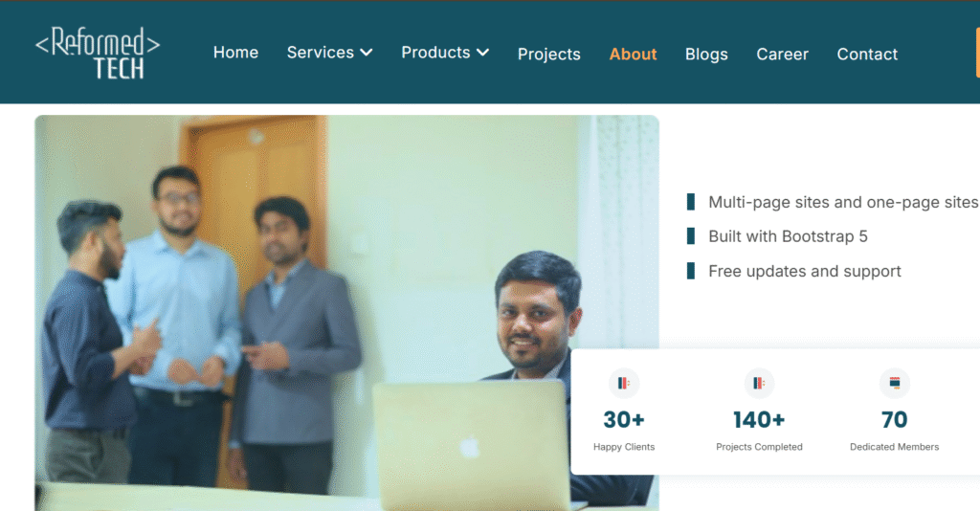Expand the Services dropdown chevron
The width and height of the screenshot is (980, 511).
pos(367,53)
